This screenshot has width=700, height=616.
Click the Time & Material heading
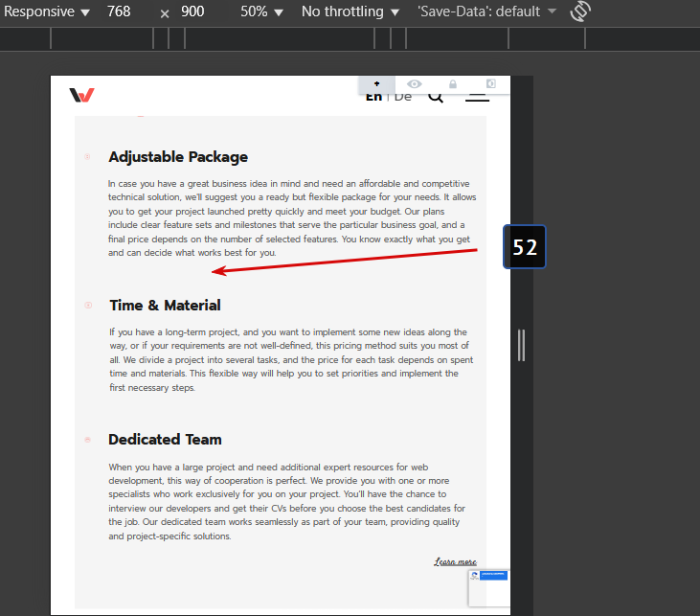(x=165, y=305)
